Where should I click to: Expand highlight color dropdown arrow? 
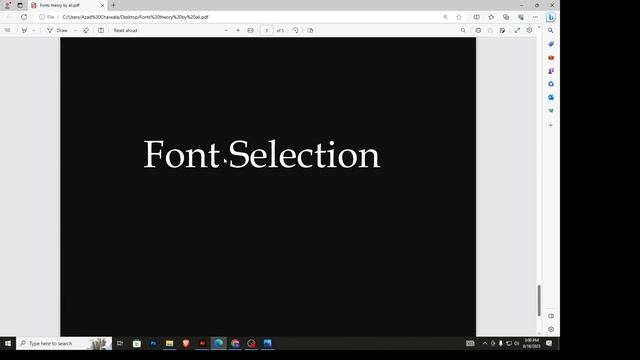(x=34, y=30)
